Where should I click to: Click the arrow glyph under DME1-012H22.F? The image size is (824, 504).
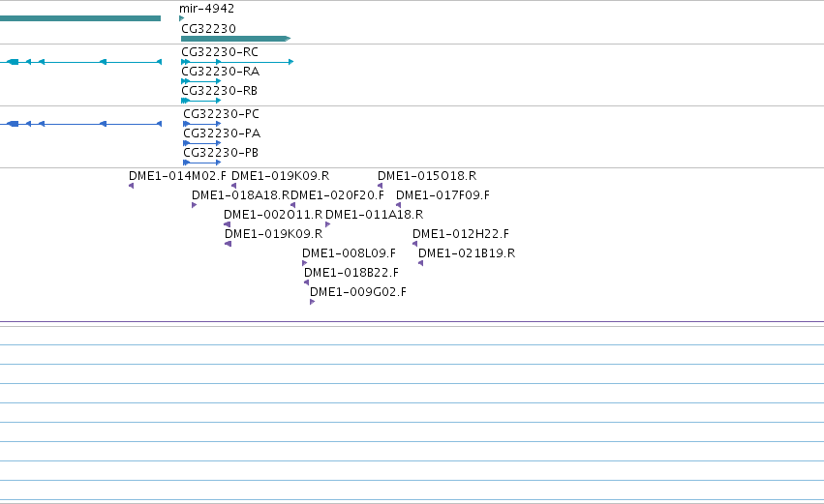[415, 244]
